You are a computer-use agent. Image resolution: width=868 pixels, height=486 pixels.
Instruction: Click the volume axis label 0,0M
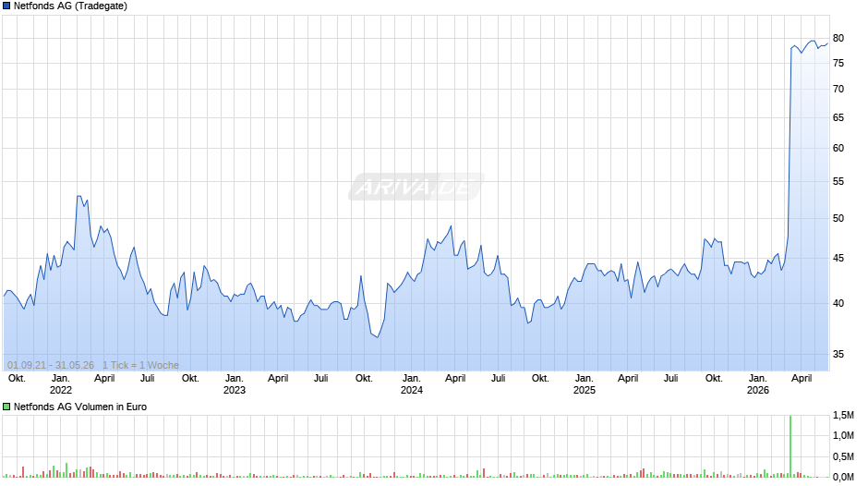pos(843,477)
